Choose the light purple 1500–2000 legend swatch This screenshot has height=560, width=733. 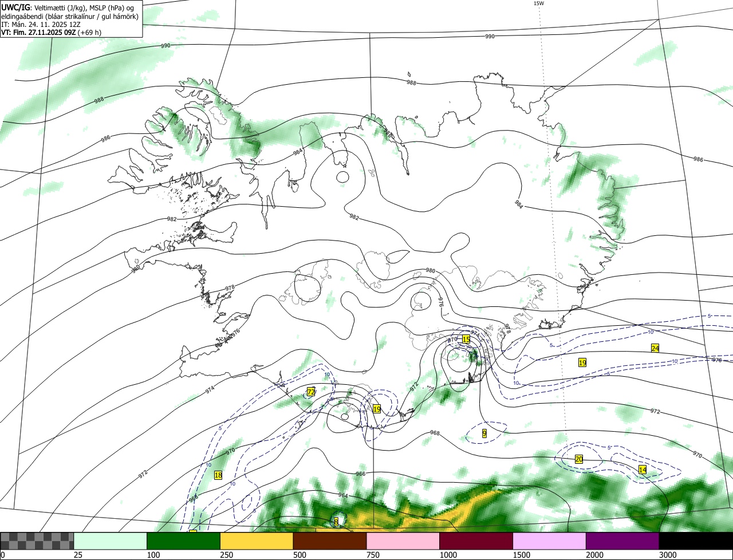[x=550, y=541]
